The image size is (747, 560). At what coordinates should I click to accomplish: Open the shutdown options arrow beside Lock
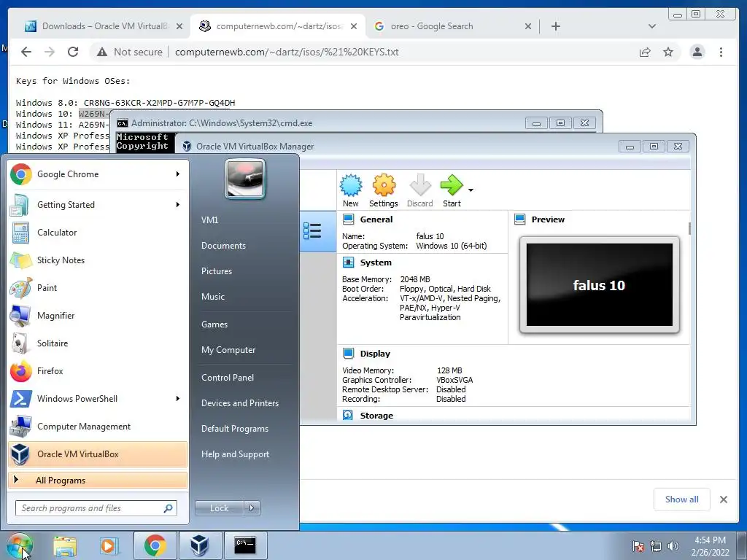click(x=252, y=508)
